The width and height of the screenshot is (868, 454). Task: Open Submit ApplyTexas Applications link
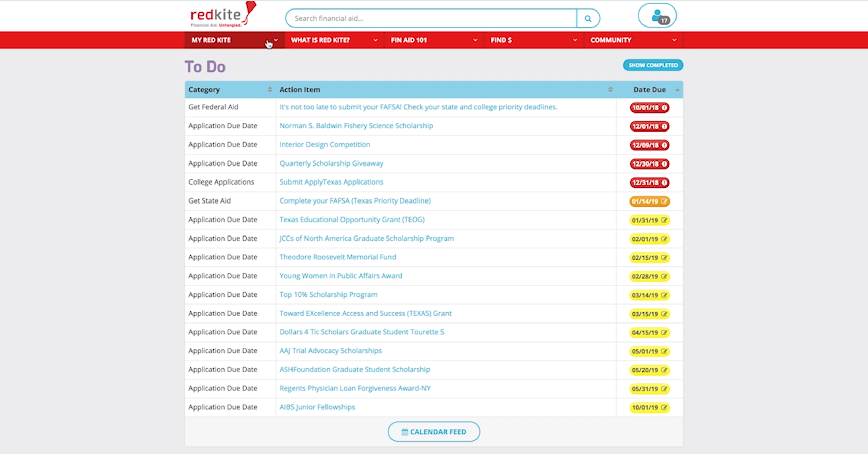pyautogui.click(x=331, y=182)
